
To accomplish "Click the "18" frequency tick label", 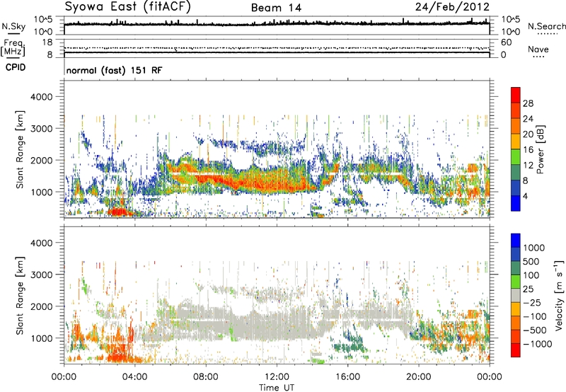I will click(x=47, y=42).
